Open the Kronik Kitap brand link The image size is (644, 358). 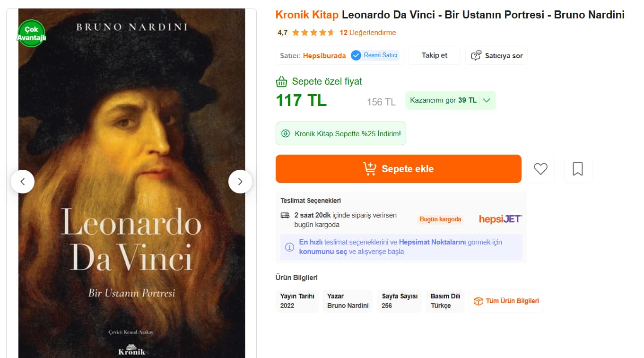(307, 15)
